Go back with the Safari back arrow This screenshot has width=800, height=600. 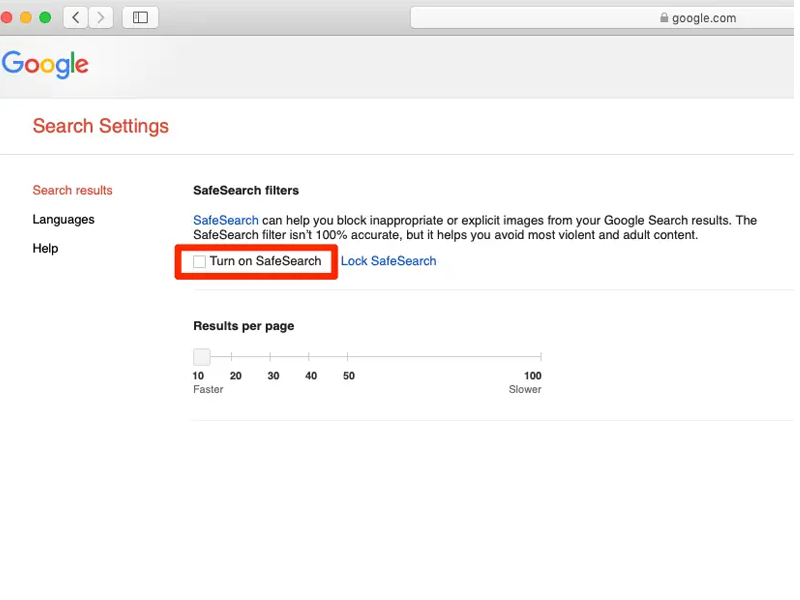pyautogui.click(x=76, y=18)
